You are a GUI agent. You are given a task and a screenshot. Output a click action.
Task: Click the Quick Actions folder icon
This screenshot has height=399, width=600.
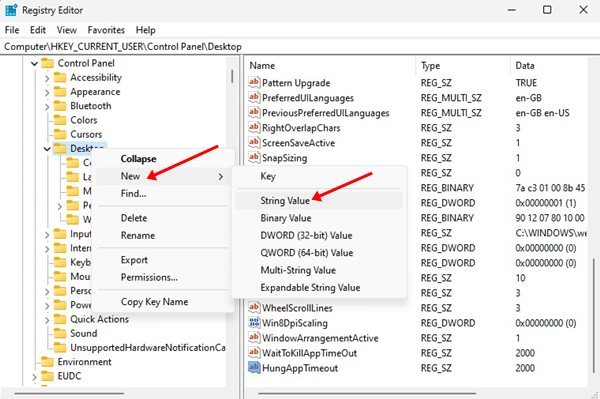(x=60, y=319)
